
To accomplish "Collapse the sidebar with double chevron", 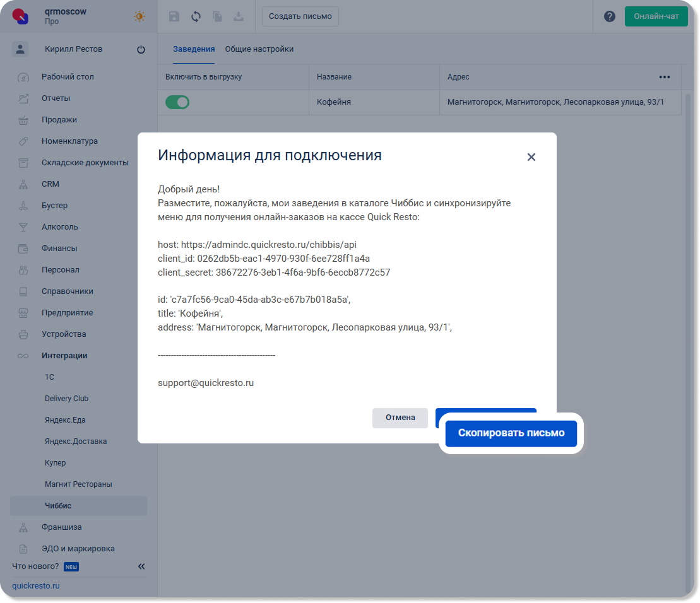I will 141,566.
